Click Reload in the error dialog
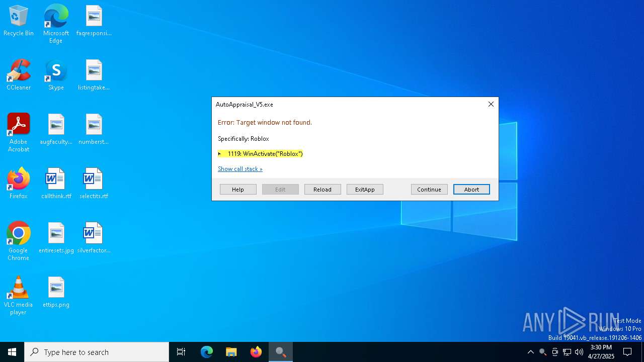 pyautogui.click(x=323, y=190)
